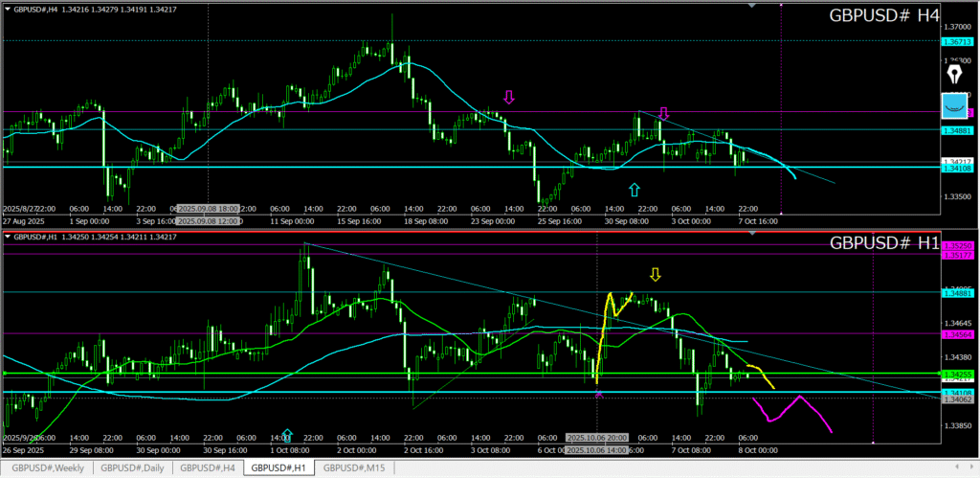This screenshot has height=478, width=980.
Task: Select cyan up arrow above 1 Oct label
Action: pos(287,437)
